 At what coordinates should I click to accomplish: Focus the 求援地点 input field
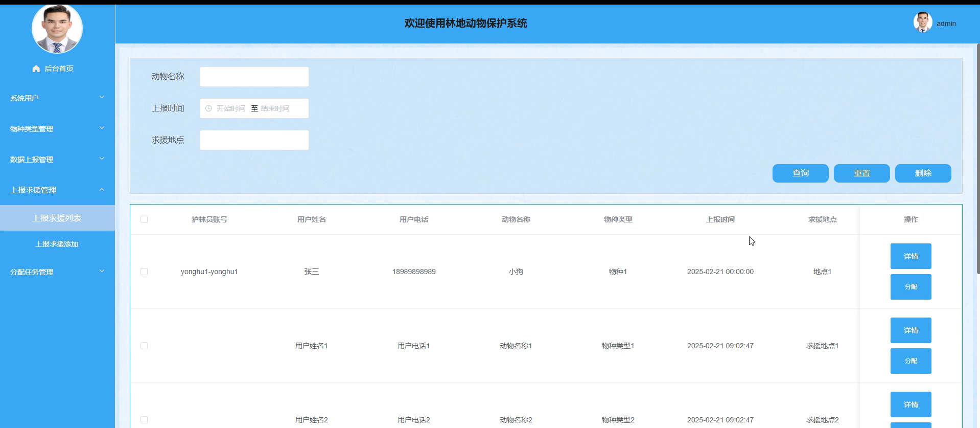pyautogui.click(x=254, y=140)
